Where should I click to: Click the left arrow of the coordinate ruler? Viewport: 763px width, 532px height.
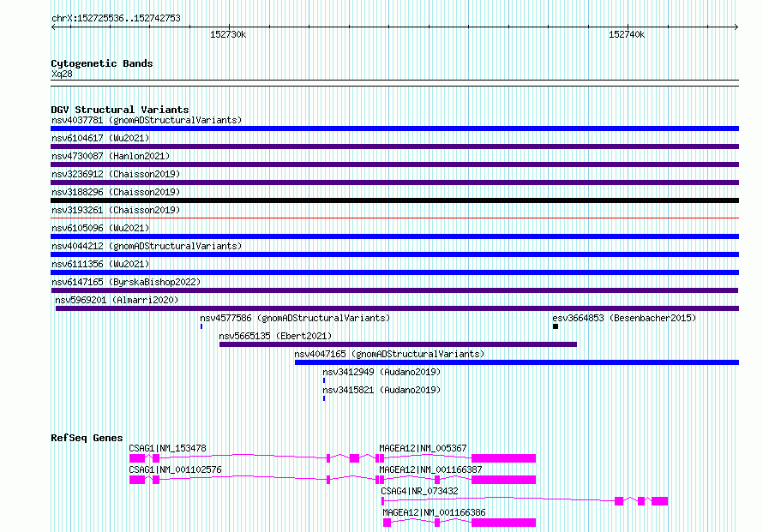point(53,27)
